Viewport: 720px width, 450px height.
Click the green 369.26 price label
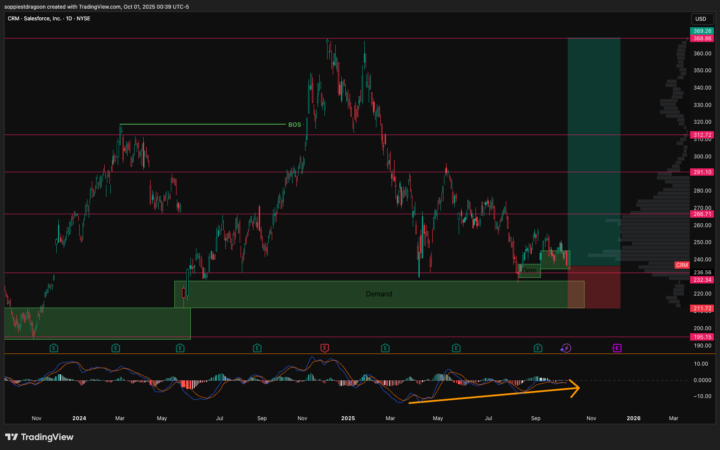point(701,31)
